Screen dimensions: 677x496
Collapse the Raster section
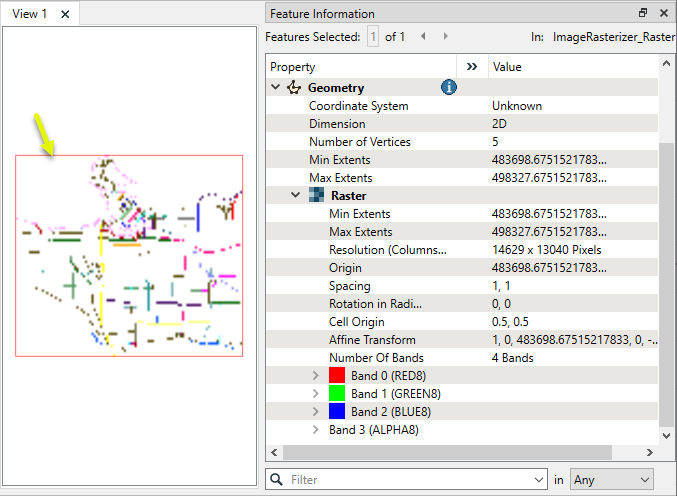click(x=296, y=196)
